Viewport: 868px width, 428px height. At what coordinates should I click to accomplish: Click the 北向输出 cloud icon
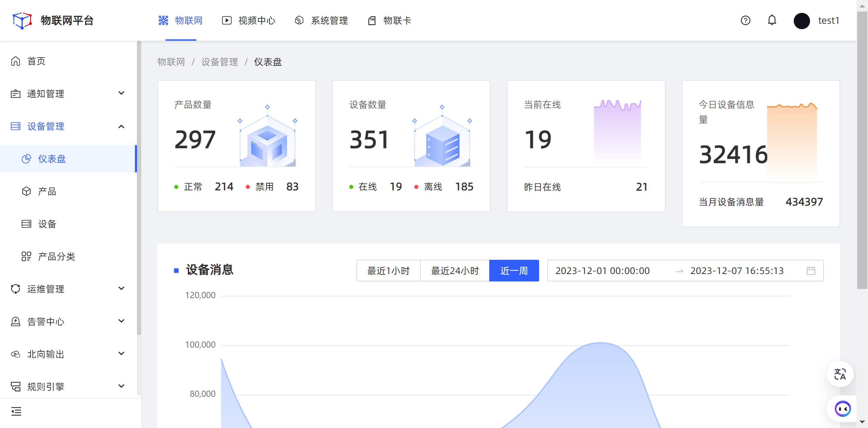(x=16, y=354)
